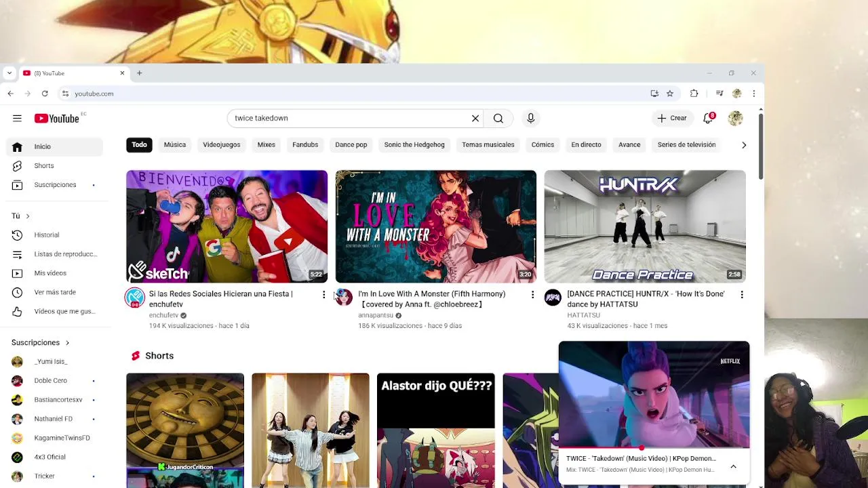
Task: Go back in Chrome
Action: tap(10, 94)
